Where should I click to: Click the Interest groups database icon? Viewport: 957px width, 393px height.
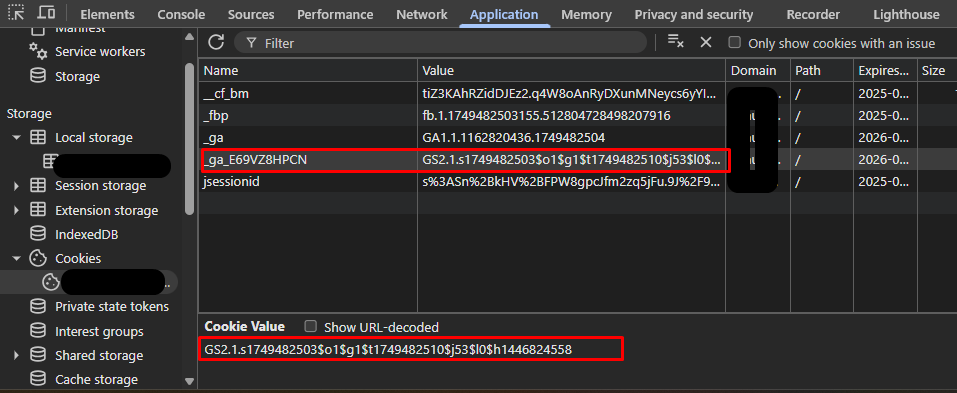click(x=38, y=331)
